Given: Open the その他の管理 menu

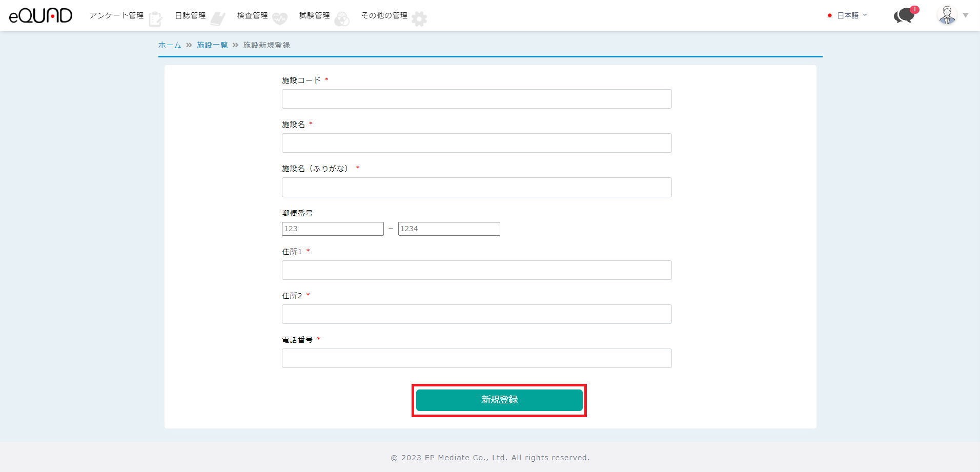Looking at the screenshot, I should click(384, 15).
